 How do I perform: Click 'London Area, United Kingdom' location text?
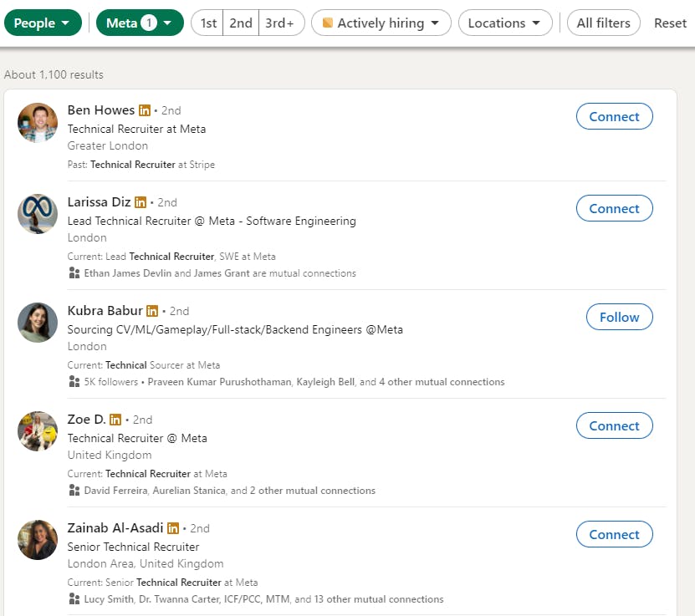(x=146, y=563)
